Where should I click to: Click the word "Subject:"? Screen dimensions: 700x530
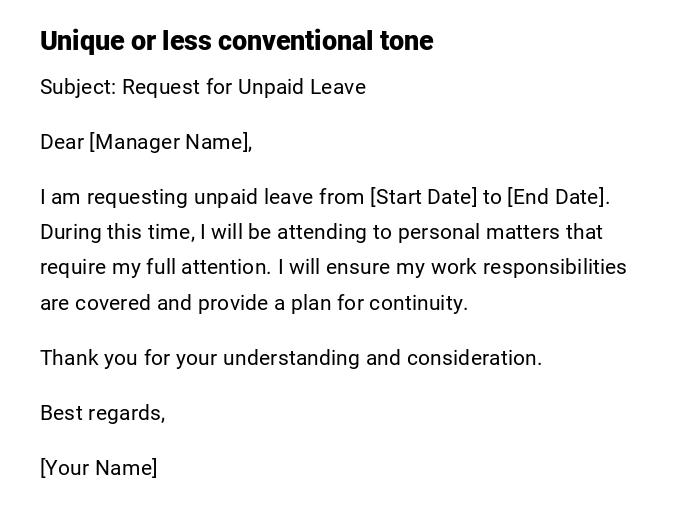pyautogui.click(x=78, y=87)
